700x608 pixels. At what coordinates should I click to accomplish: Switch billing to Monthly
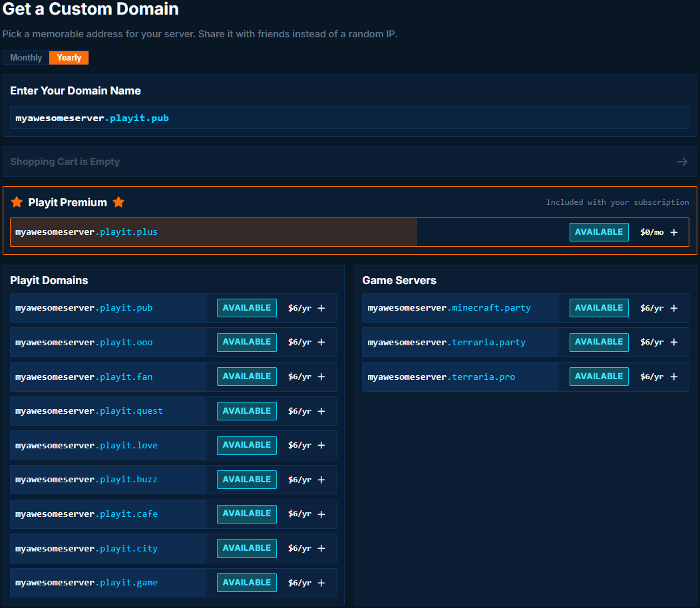(x=26, y=58)
